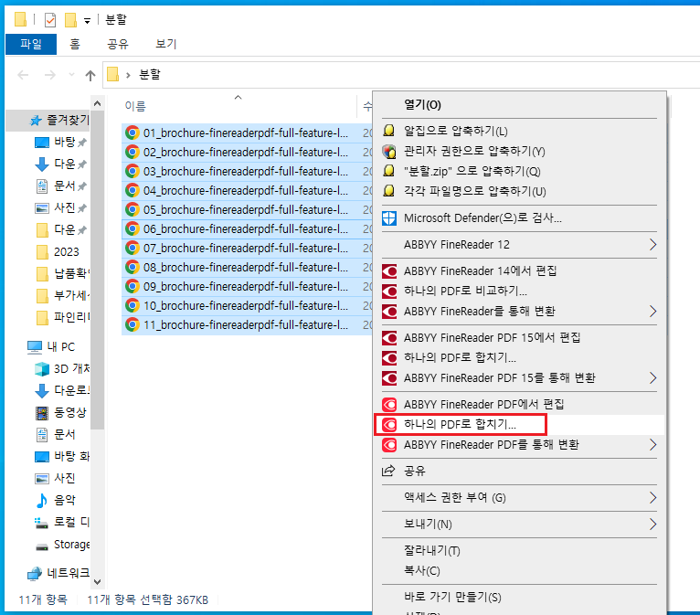Click icon beside ABBYY FineReader를 통해 변환
700x615 pixels.
click(389, 311)
